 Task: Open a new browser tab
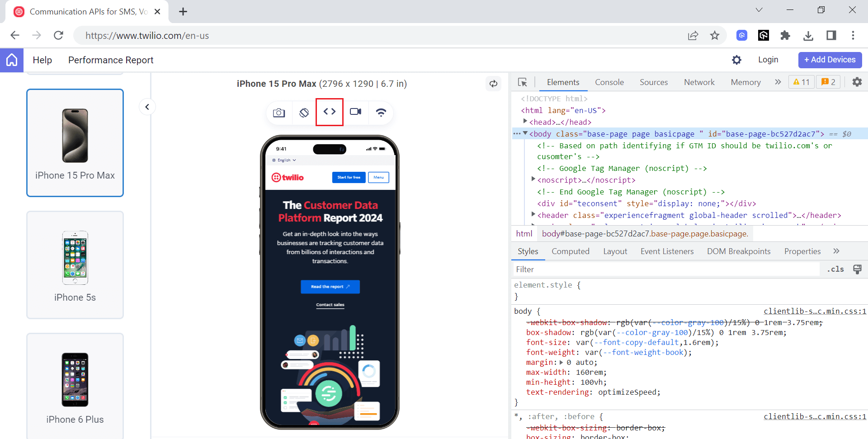click(x=183, y=12)
